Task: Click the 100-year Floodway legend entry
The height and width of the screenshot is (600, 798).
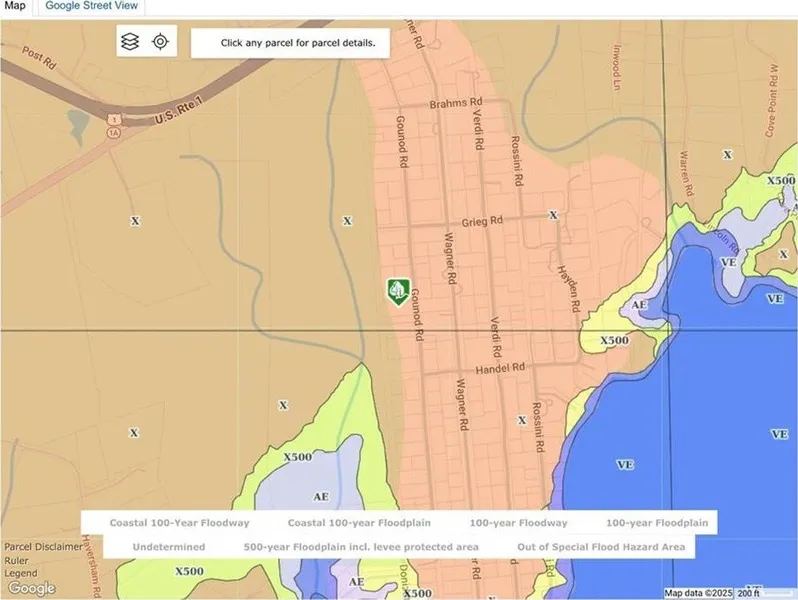Action: point(517,523)
